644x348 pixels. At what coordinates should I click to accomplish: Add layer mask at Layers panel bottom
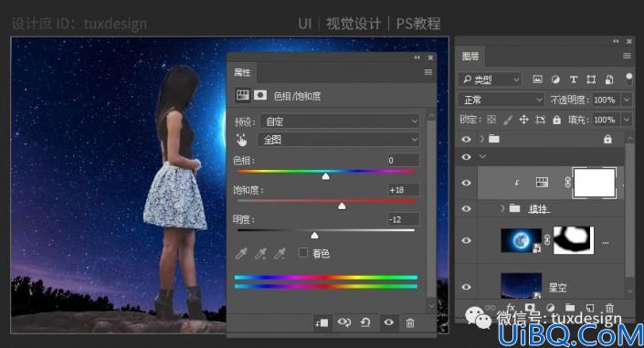point(530,307)
